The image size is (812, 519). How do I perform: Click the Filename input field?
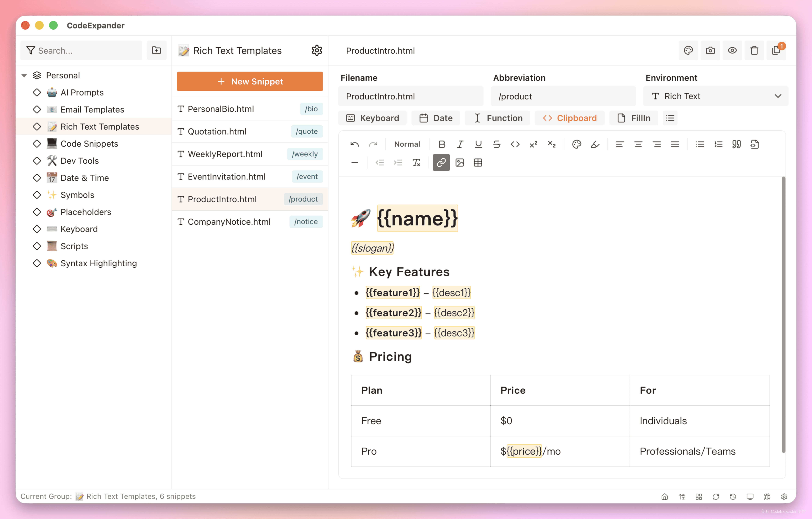(x=411, y=96)
